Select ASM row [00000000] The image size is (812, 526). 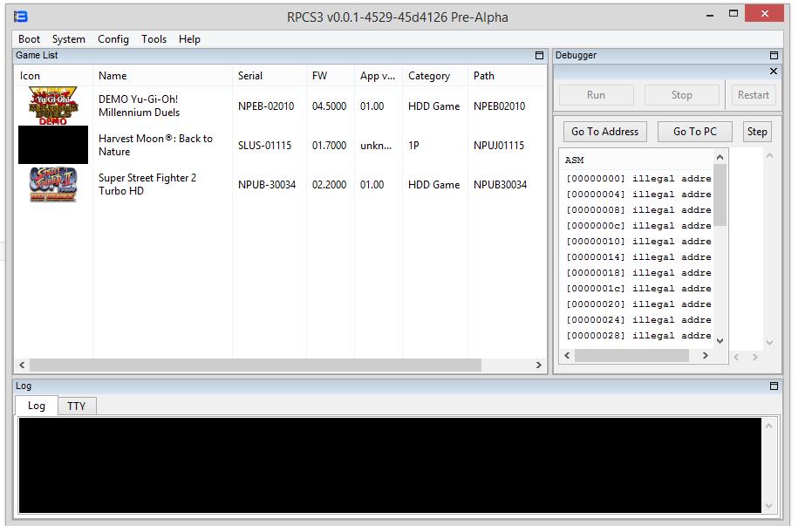click(638, 179)
